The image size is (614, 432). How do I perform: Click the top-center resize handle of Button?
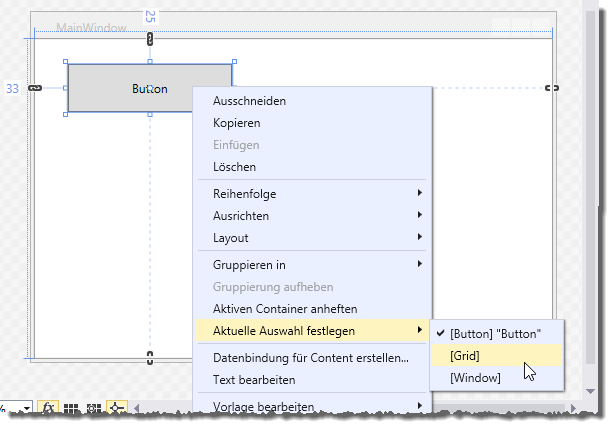(150, 61)
